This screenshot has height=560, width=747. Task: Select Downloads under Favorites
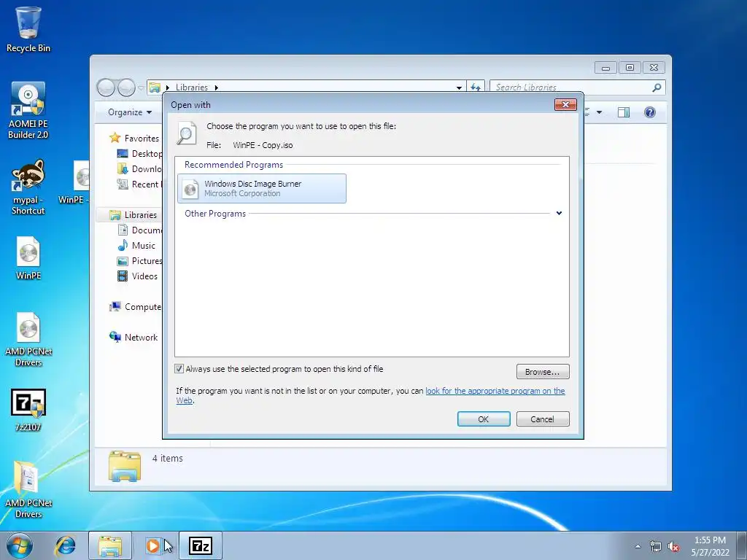pos(140,169)
